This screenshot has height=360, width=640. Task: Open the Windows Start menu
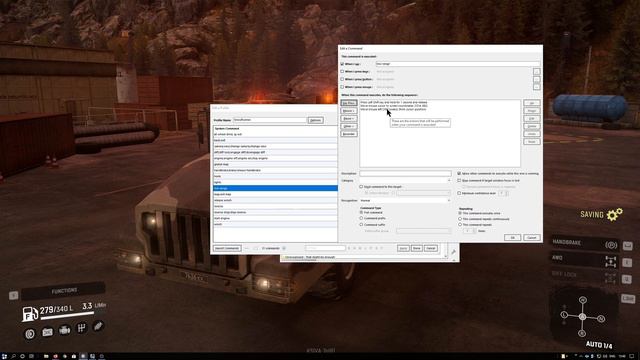(4, 356)
